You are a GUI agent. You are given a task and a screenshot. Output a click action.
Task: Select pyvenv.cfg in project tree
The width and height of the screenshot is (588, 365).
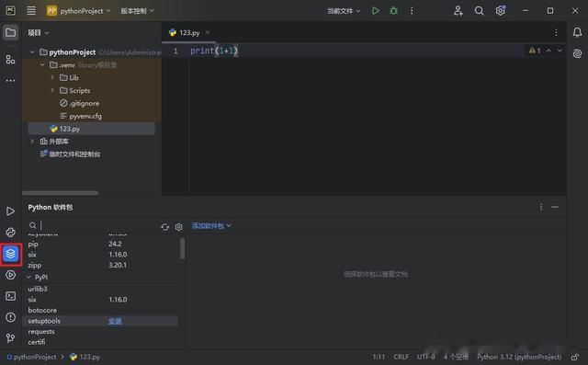pos(81,116)
